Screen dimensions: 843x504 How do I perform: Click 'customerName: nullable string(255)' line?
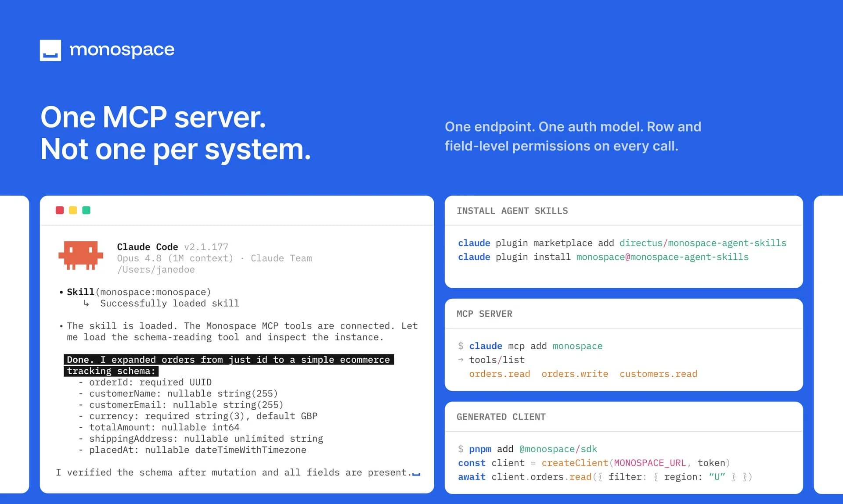(x=183, y=394)
